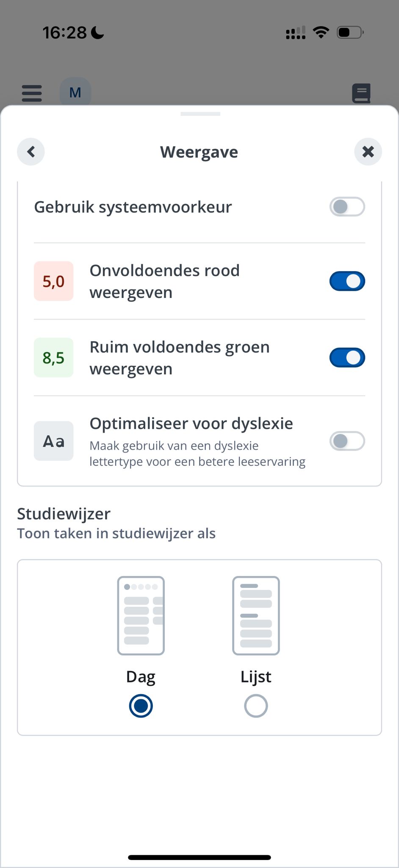Image resolution: width=399 pixels, height=868 pixels.
Task: Turn off Onvoldoendes rood weergeven switch
Action: [347, 281]
